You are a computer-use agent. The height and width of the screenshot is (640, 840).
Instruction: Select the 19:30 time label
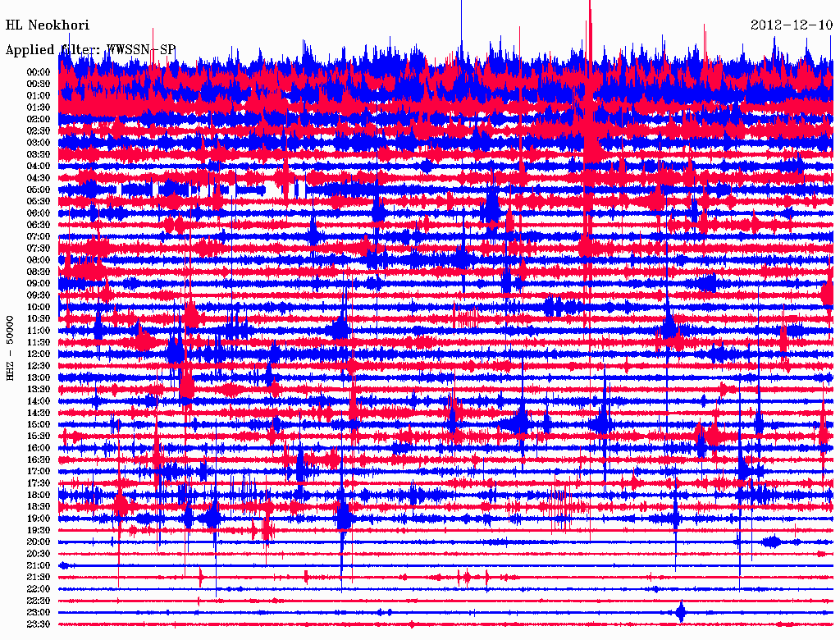click(38, 530)
